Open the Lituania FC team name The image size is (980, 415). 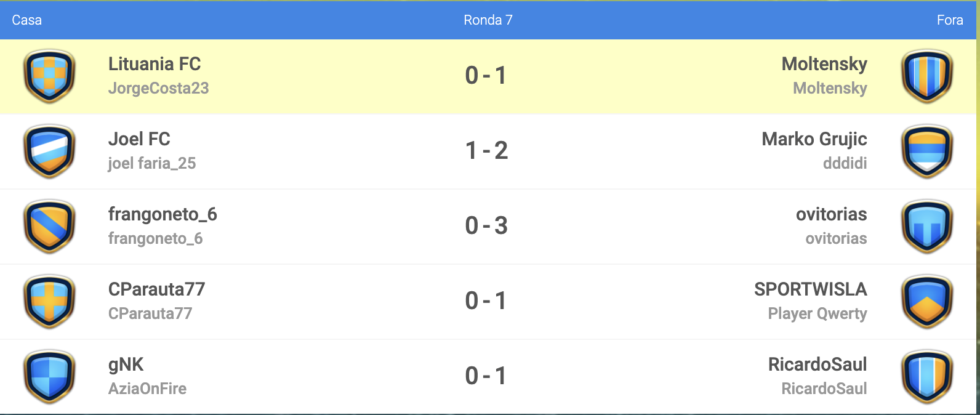coord(155,64)
